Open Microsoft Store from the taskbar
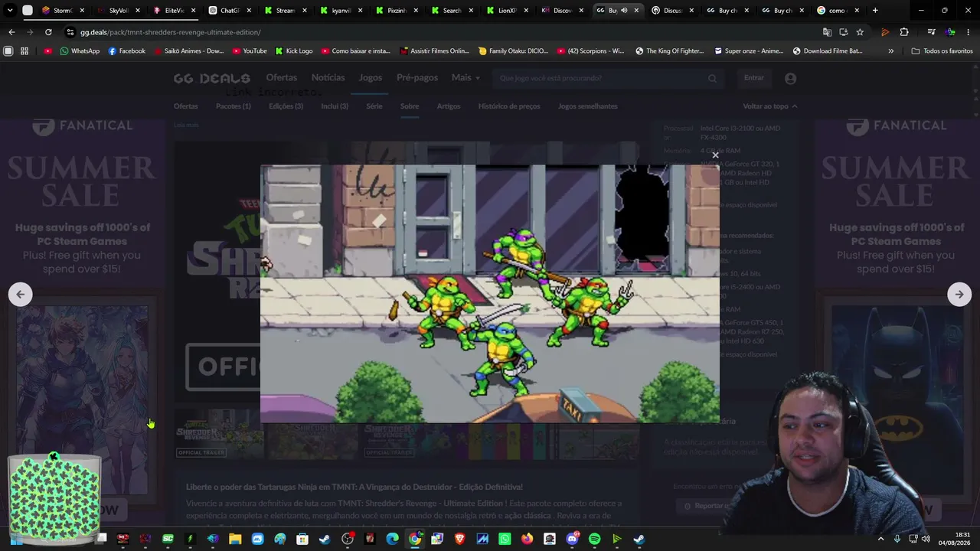The height and width of the screenshot is (551, 980). pyautogui.click(x=302, y=539)
